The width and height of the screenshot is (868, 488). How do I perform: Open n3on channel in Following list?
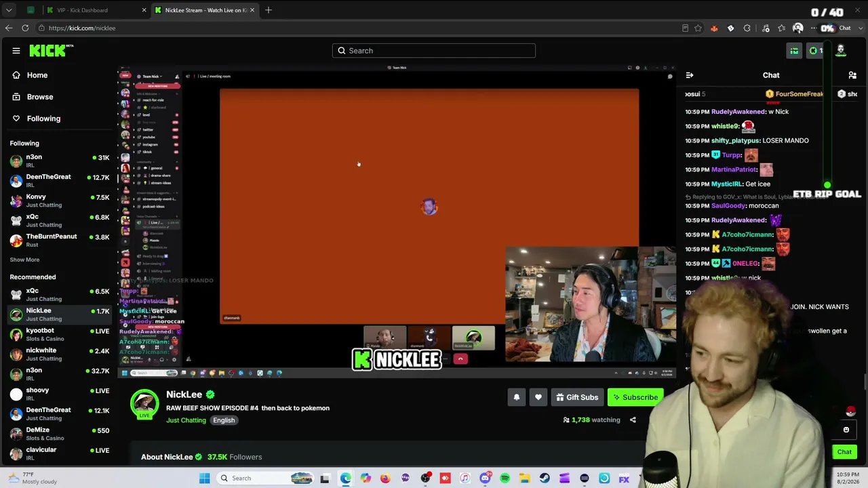60,161
